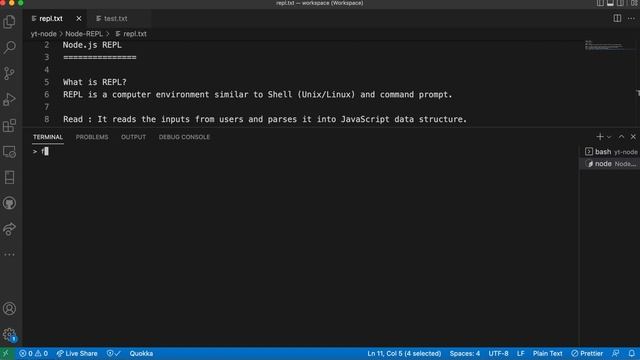The height and width of the screenshot is (360, 640).
Task: Open the Search view in activity bar
Action: click(9, 47)
